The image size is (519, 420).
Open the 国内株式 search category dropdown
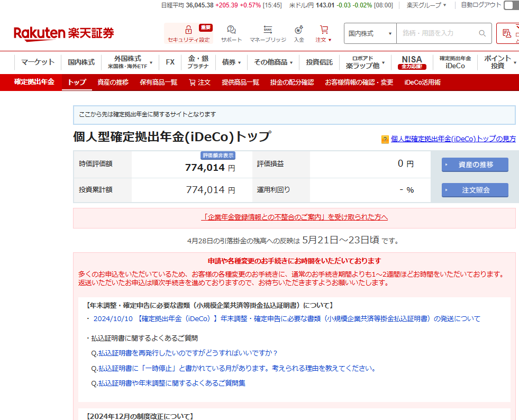pos(370,33)
